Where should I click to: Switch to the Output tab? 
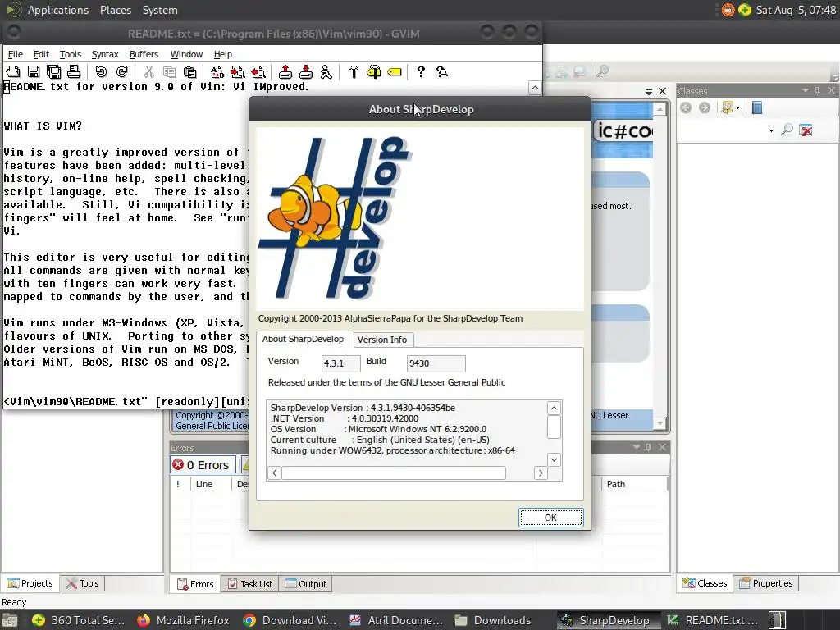coord(305,584)
